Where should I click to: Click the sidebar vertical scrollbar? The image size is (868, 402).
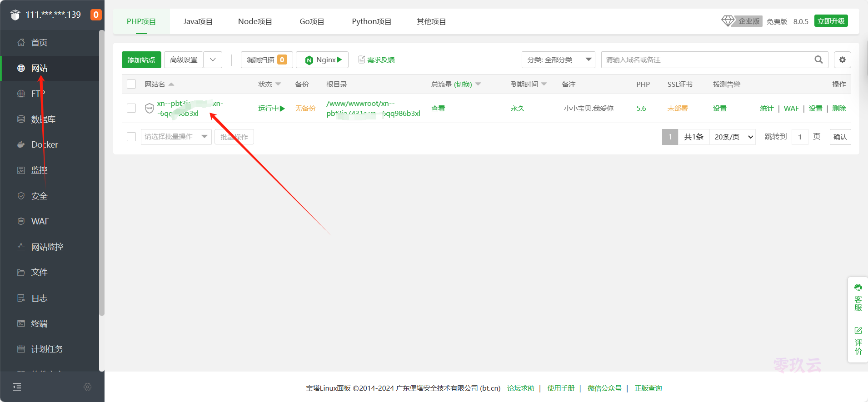[x=102, y=173]
